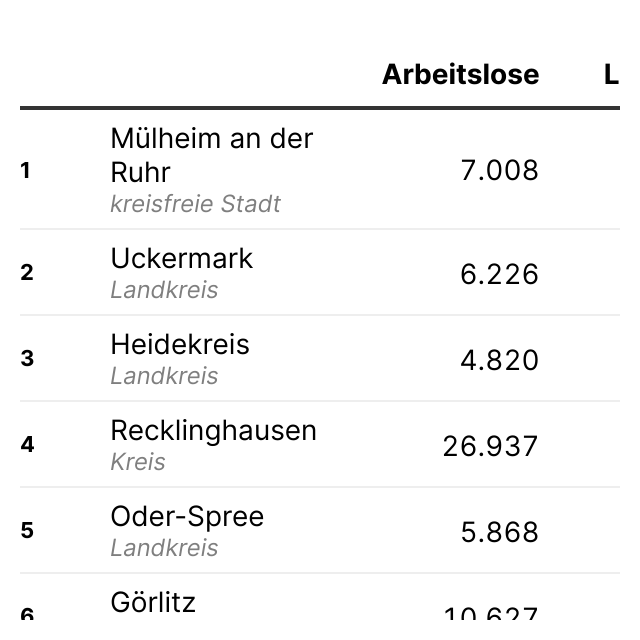Screen dimensions: 640x640
Task: Open the Oder-Spree entry
Action: (187, 516)
